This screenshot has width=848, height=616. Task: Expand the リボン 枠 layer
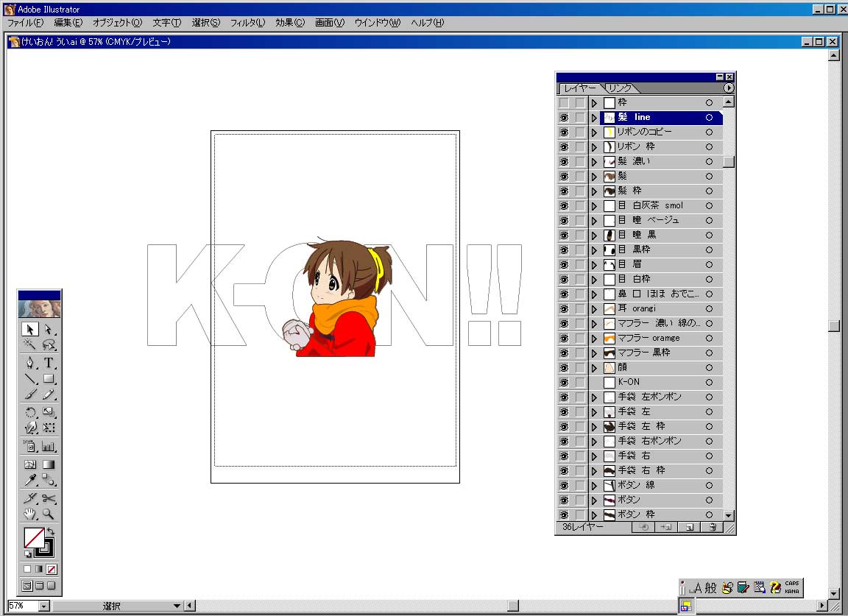point(594,147)
